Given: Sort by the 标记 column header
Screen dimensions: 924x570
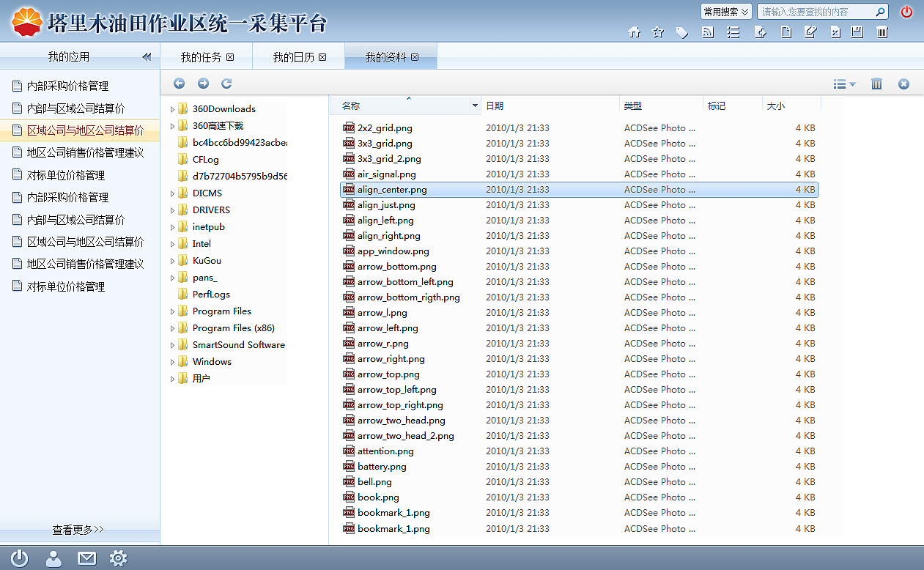Looking at the screenshot, I should coord(717,106).
